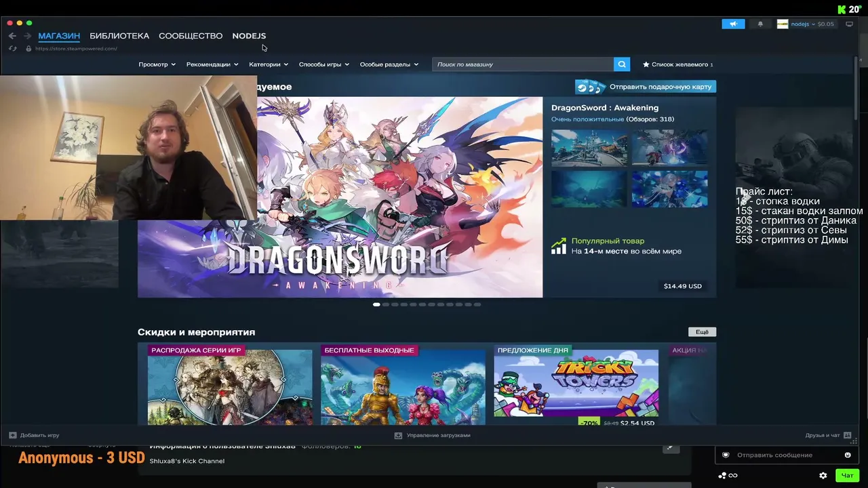Click the $14.49 USD price tag
The width and height of the screenshot is (868, 488).
coord(683,286)
